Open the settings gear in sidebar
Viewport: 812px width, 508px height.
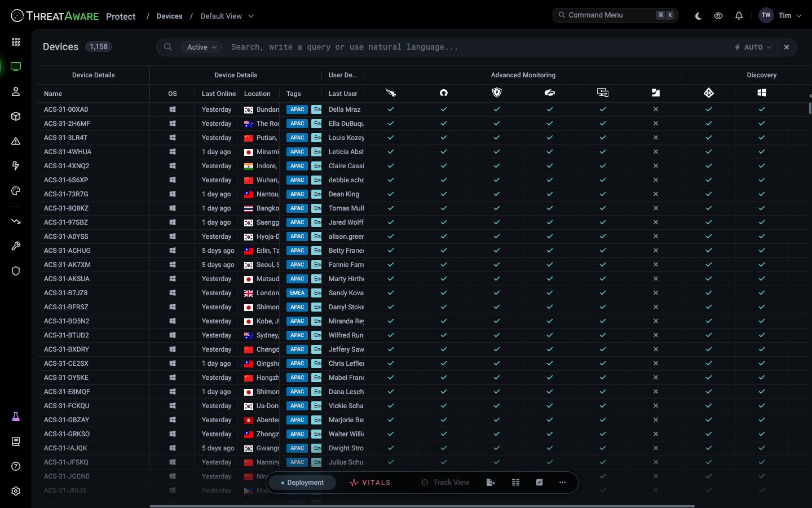16,491
